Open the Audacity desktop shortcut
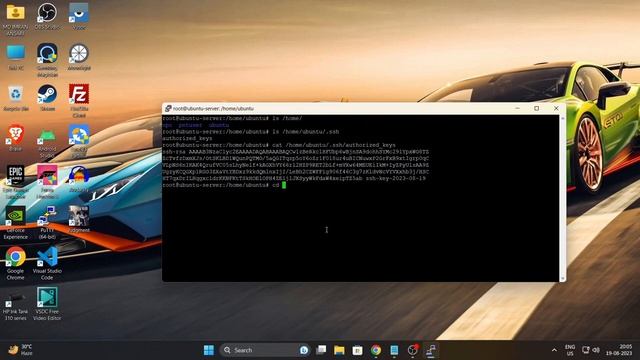This screenshot has height=360, width=640. pyautogui.click(x=79, y=179)
